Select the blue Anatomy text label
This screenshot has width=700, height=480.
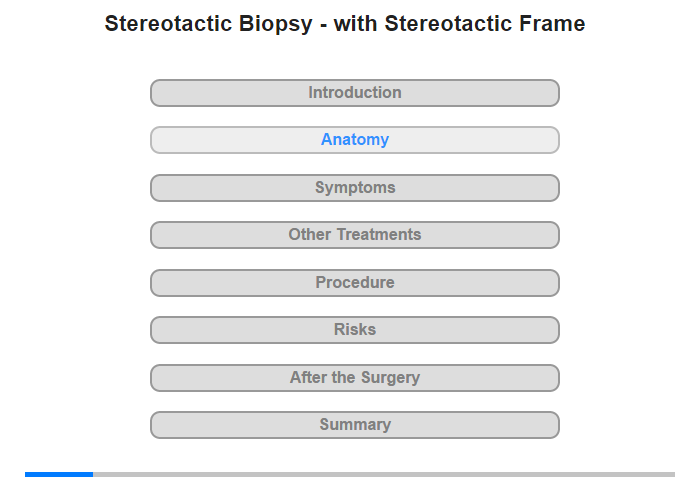click(x=355, y=140)
